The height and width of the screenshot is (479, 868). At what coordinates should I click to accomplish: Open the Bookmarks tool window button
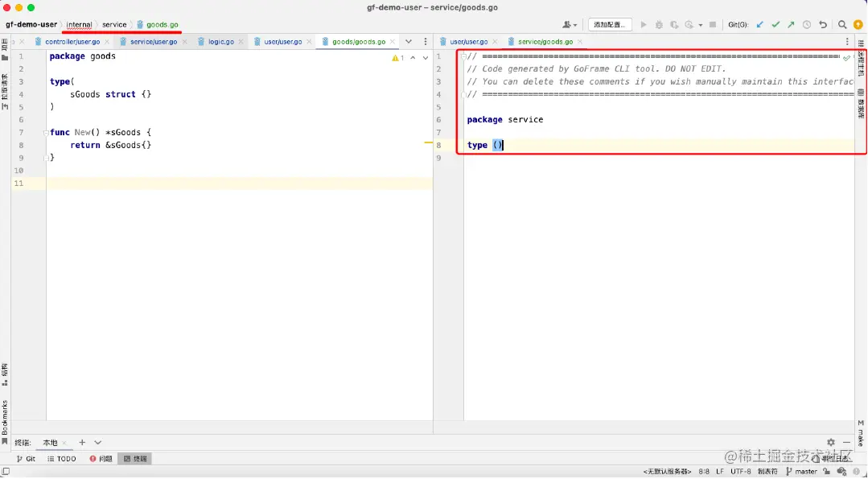click(x=5, y=423)
